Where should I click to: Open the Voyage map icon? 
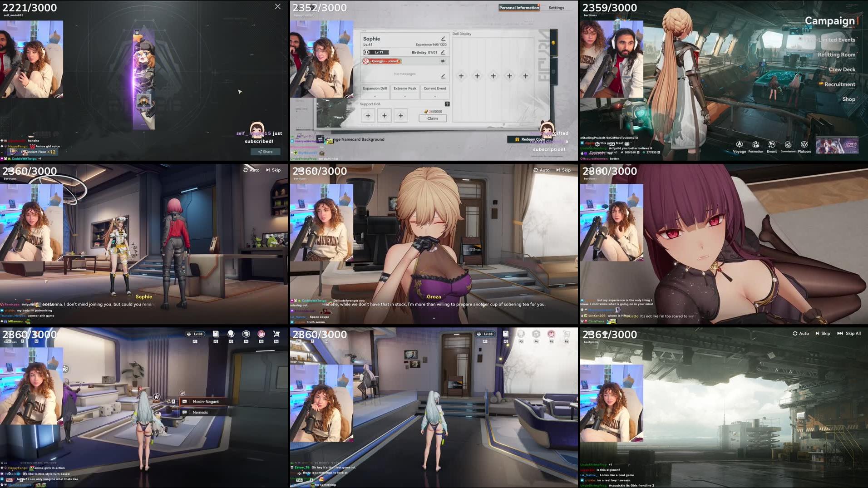739,144
